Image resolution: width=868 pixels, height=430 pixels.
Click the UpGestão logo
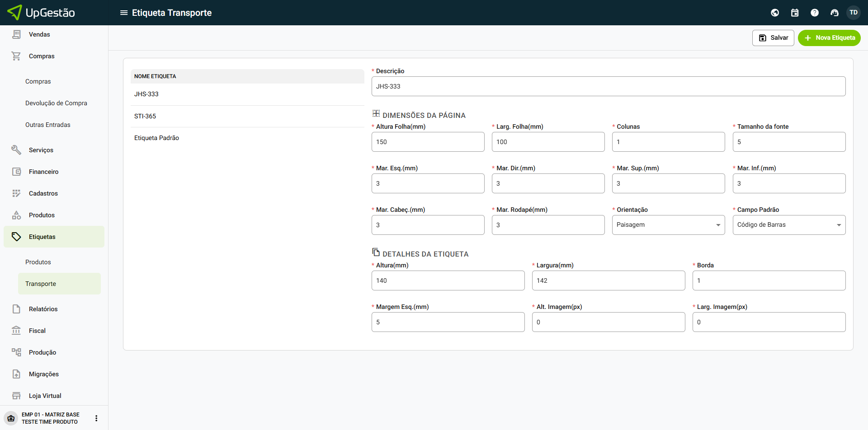coord(42,13)
